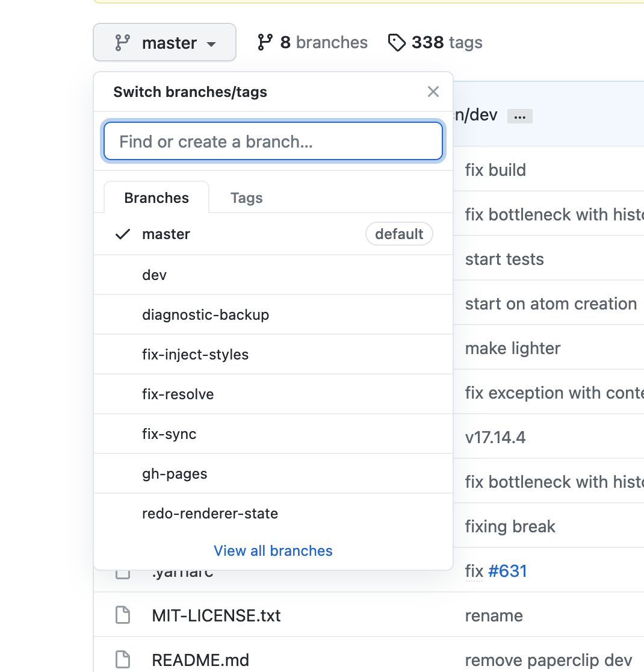
Task: Select the dev branch
Action: [x=154, y=275]
